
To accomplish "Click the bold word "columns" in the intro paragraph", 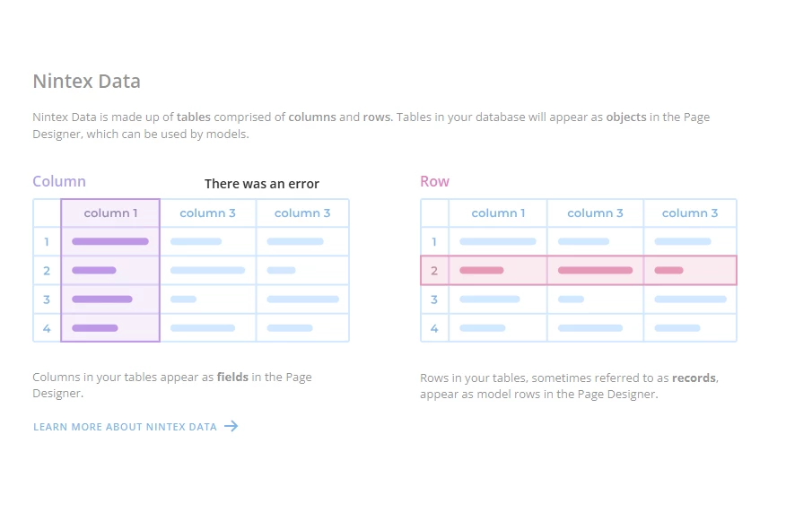I will click(312, 117).
